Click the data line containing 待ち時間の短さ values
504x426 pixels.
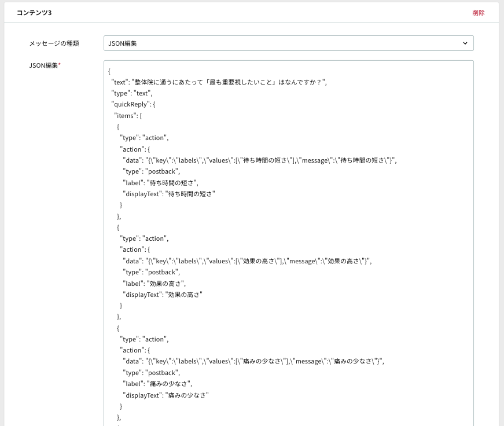pyautogui.click(x=260, y=160)
